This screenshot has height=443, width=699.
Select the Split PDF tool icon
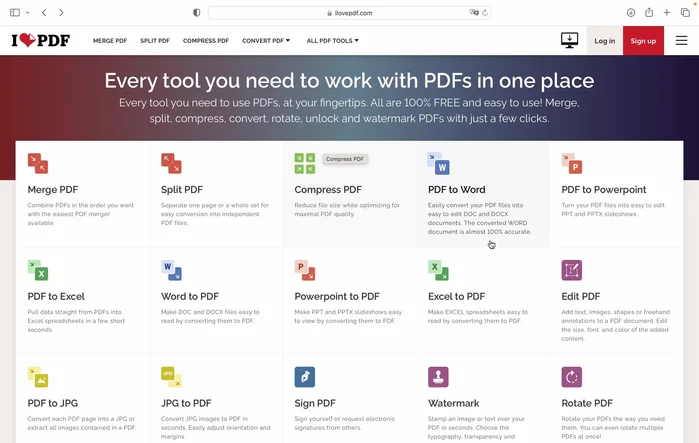[x=171, y=164]
